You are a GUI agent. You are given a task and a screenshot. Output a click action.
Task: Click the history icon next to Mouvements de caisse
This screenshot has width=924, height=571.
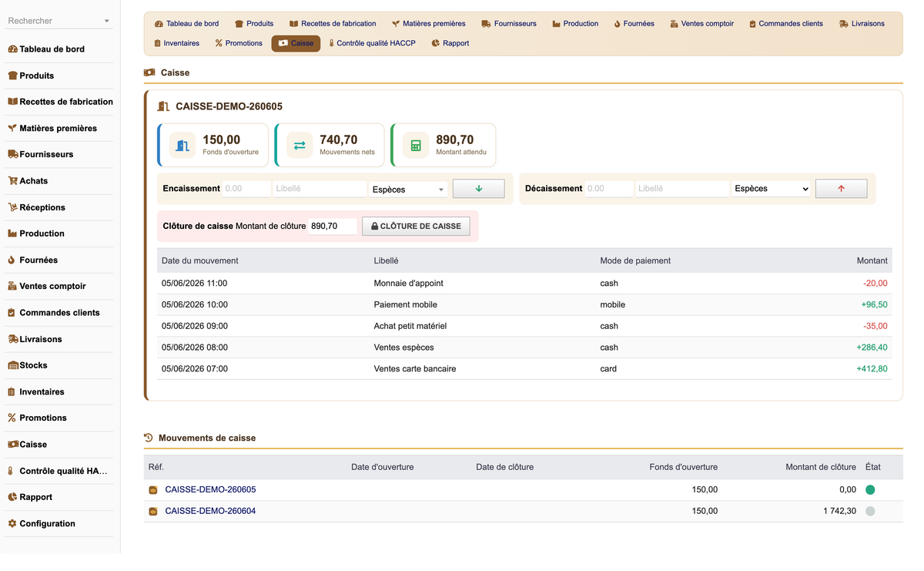(x=149, y=438)
